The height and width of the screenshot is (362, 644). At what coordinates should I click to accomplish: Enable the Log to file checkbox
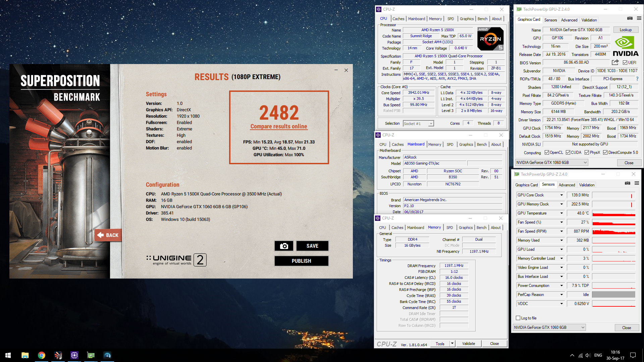pos(518,318)
